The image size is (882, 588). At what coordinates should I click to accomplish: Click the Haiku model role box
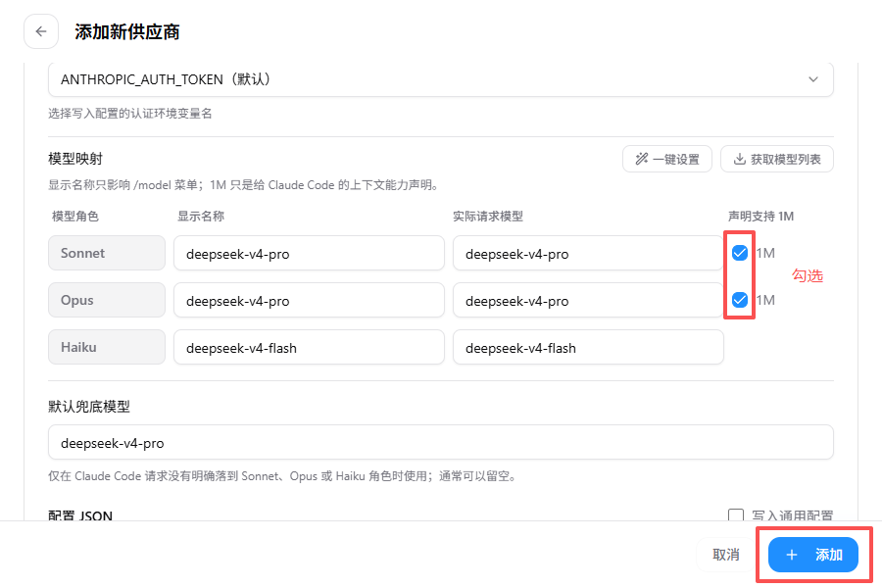pyautogui.click(x=107, y=347)
